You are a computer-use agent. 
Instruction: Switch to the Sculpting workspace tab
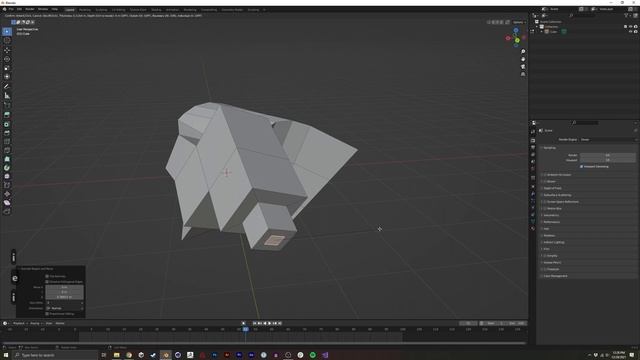pos(101,10)
